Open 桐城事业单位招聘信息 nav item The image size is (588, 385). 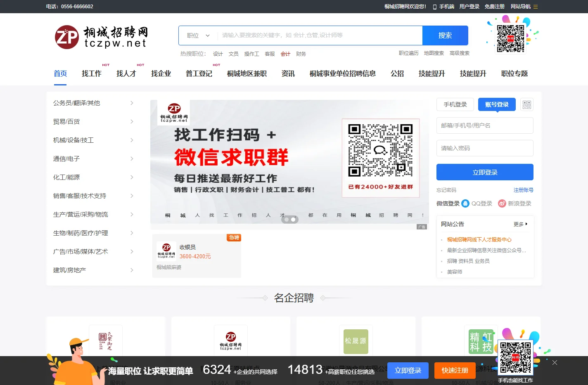(x=343, y=73)
